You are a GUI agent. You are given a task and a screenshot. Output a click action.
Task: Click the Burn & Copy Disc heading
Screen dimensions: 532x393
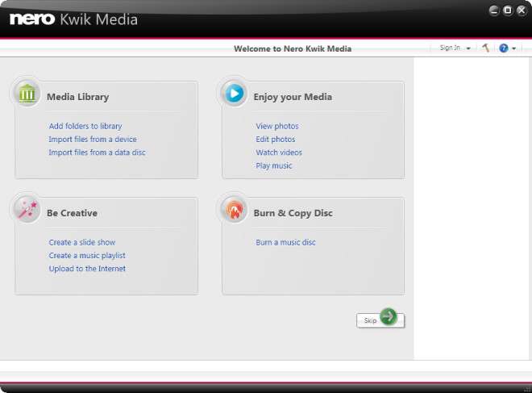(x=293, y=213)
